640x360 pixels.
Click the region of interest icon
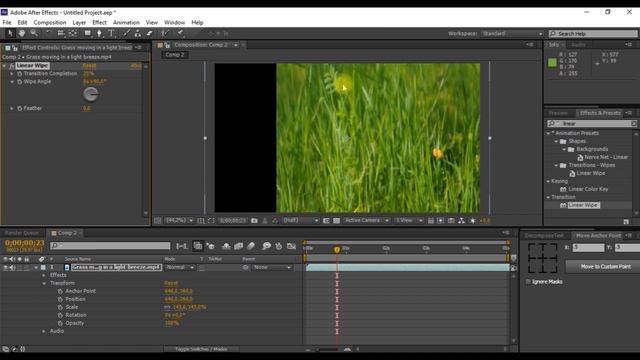pos(326,220)
